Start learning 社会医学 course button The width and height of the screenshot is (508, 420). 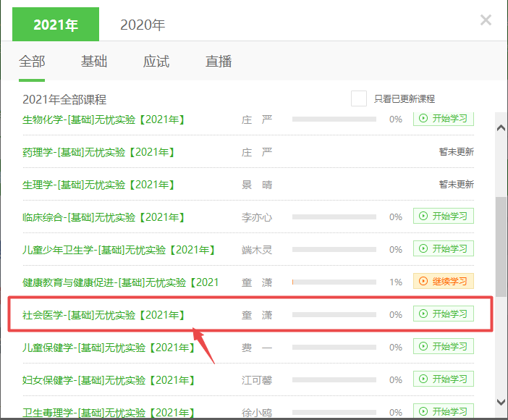pyautogui.click(x=443, y=314)
